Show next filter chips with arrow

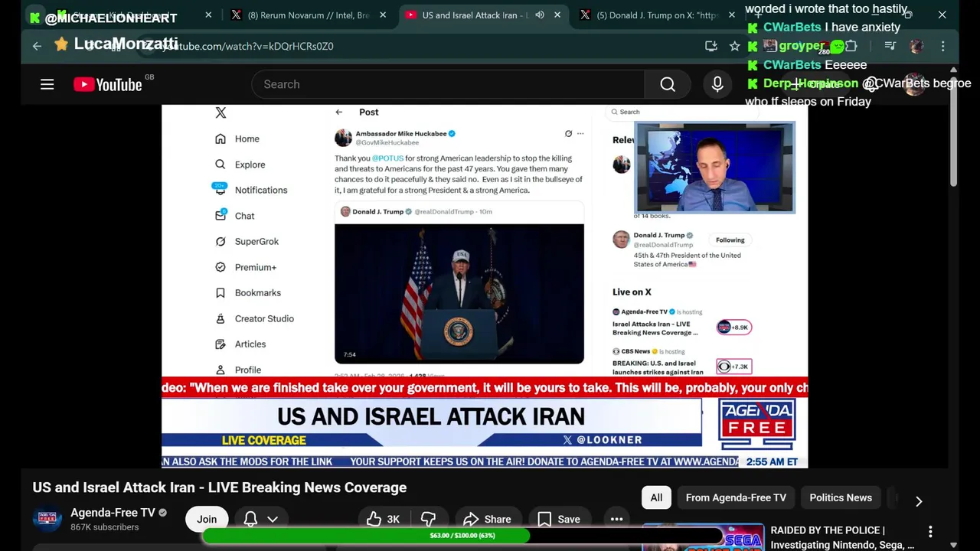tap(919, 501)
